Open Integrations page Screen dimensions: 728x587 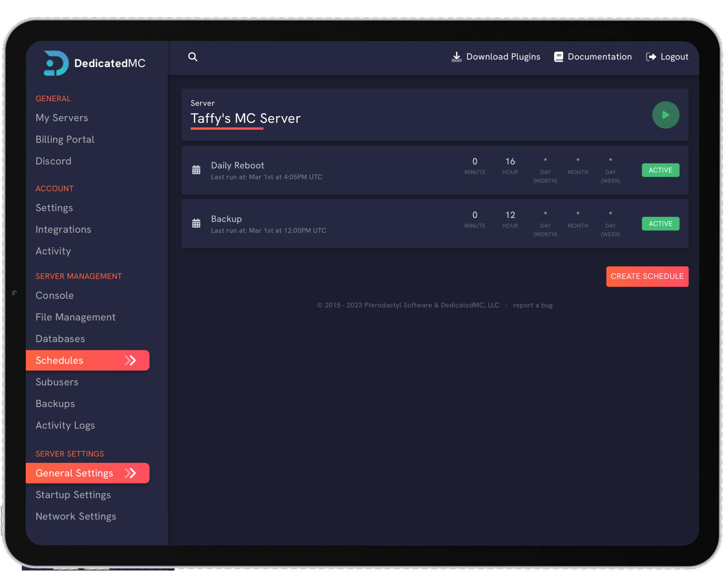coord(63,229)
